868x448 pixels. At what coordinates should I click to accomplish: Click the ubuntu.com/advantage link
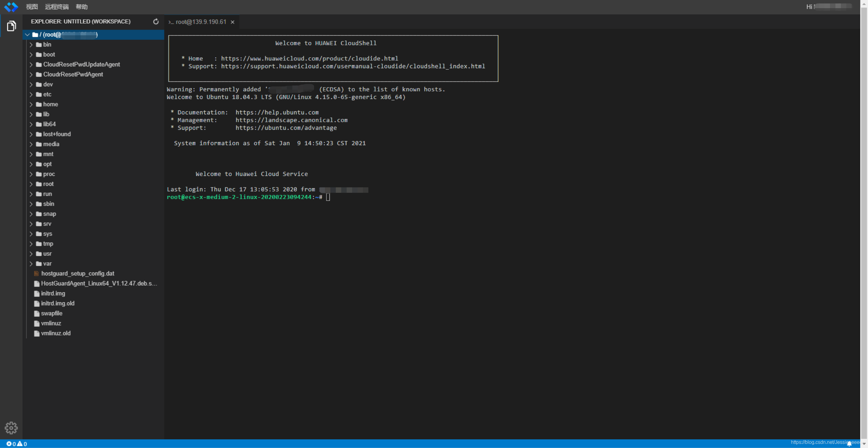point(286,128)
